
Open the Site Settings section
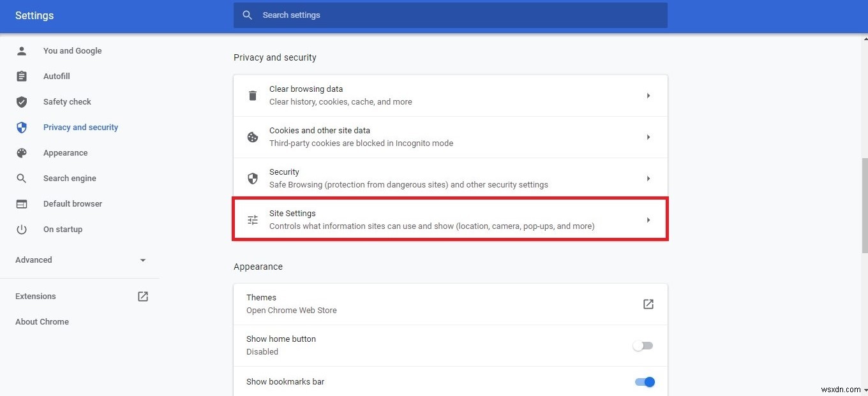[x=450, y=219]
